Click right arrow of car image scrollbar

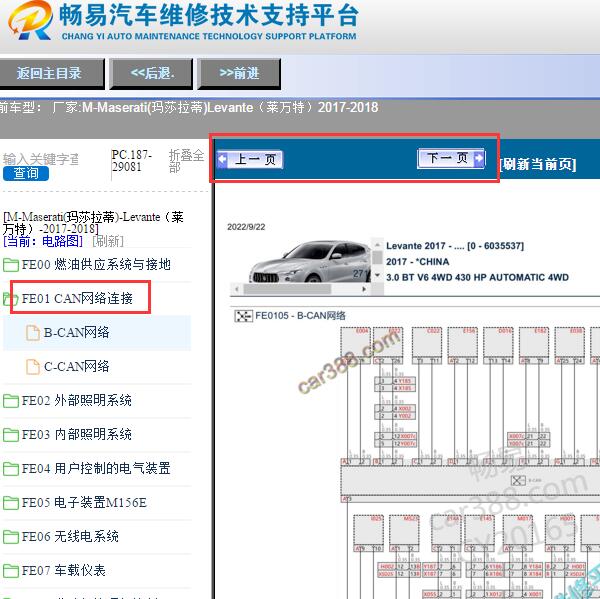pos(364,289)
